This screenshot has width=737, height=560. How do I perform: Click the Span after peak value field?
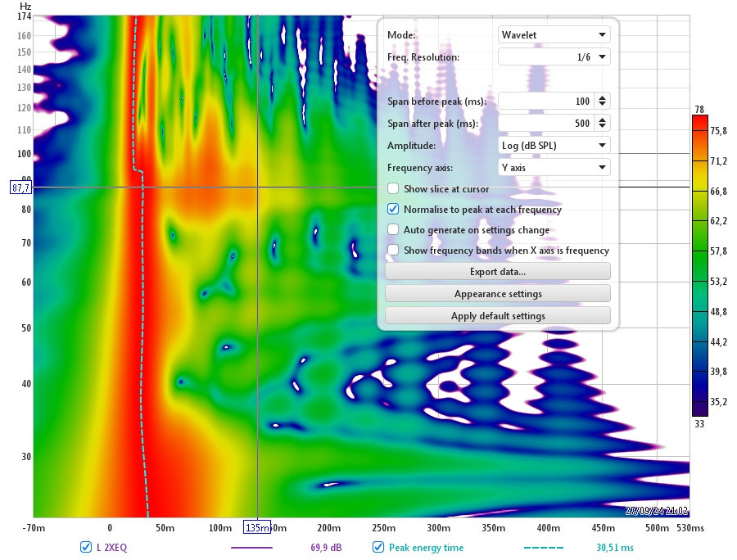click(x=545, y=123)
